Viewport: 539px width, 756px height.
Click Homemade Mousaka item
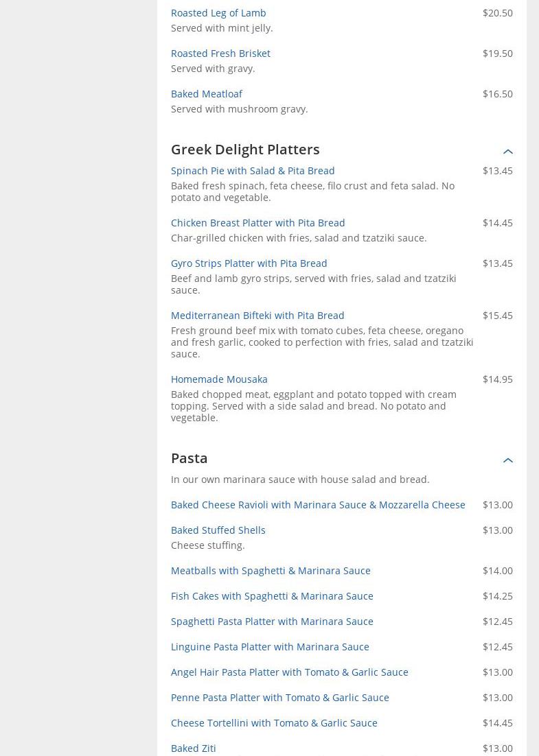pyautogui.click(x=219, y=379)
